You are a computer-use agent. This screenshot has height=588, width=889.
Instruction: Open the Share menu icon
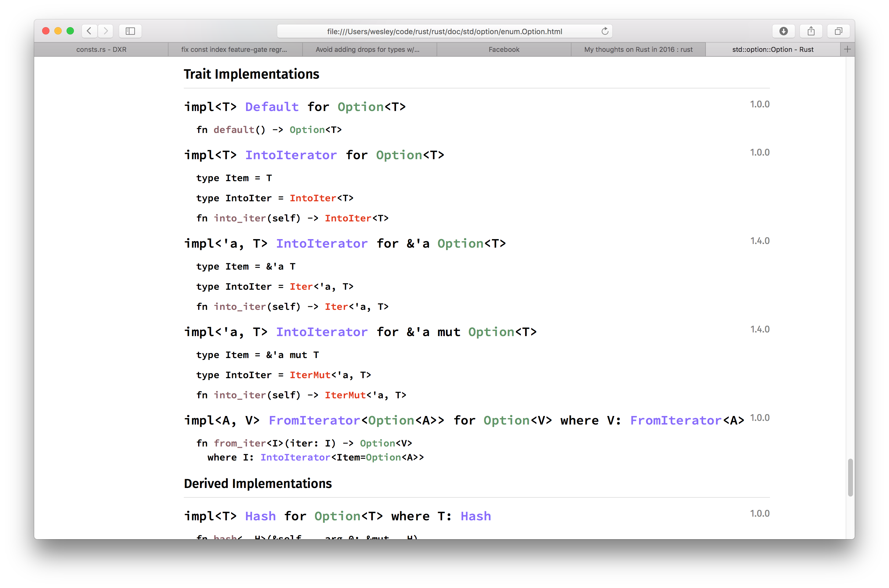point(811,31)
